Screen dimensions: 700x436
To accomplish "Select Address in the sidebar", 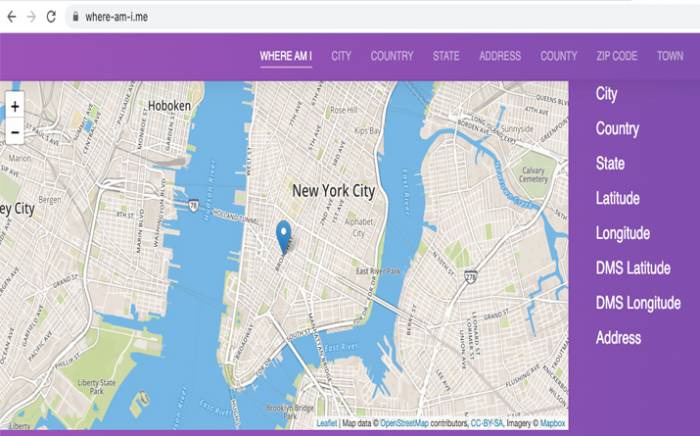I will coord(618,337).
